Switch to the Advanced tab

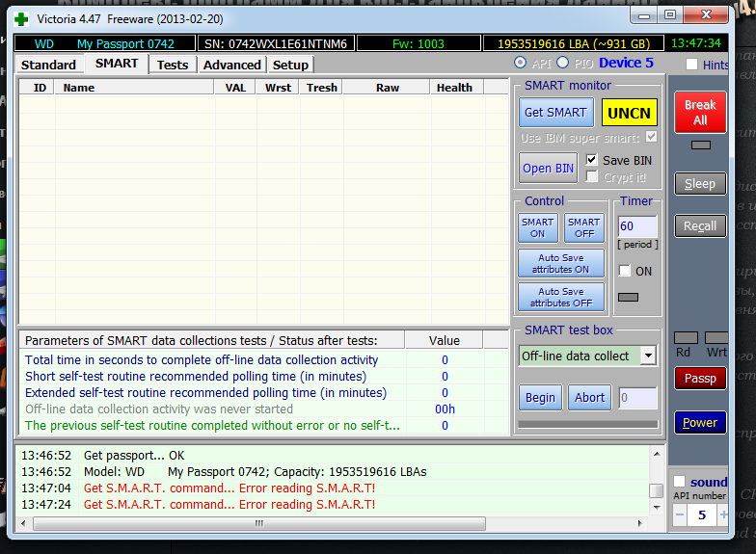(x=231, y=65)
